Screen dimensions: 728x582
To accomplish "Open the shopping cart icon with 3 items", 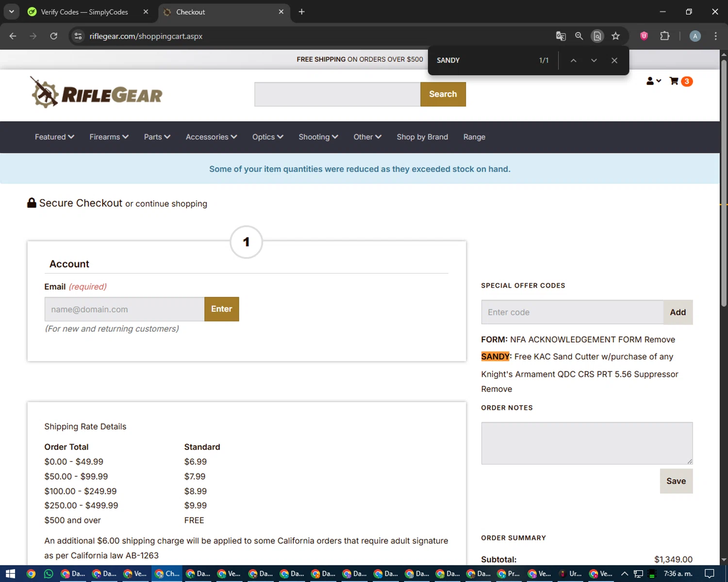I will tap(680, 81).
